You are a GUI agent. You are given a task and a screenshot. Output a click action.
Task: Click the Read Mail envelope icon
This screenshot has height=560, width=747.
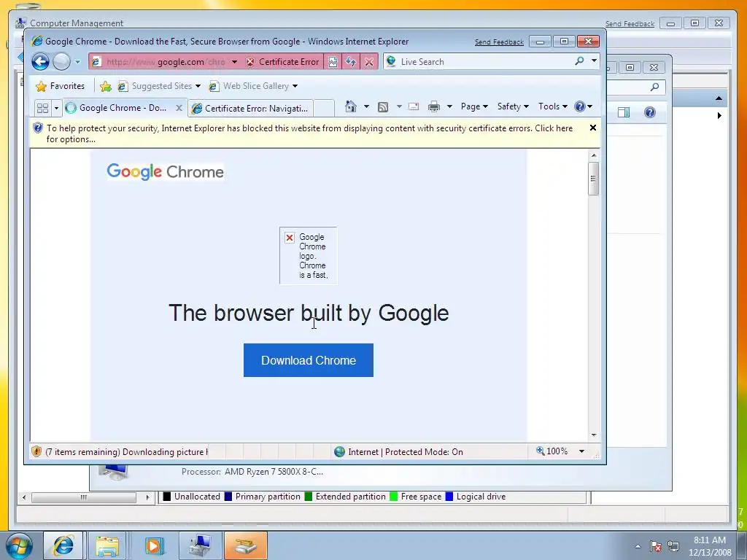pyautogui.click(x=414, y=106)
